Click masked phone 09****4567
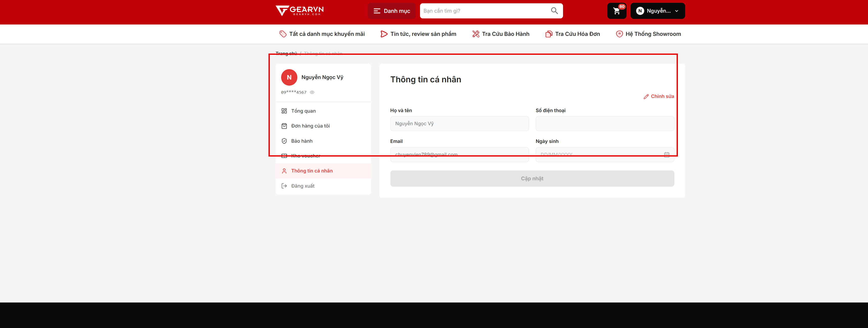Screen dimensions: 868x328 294,92
